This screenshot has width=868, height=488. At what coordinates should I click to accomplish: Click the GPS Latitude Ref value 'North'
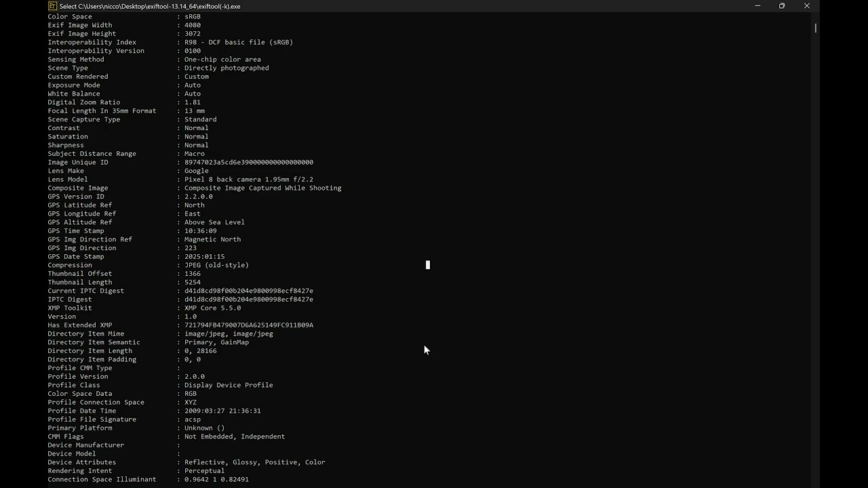195,205
